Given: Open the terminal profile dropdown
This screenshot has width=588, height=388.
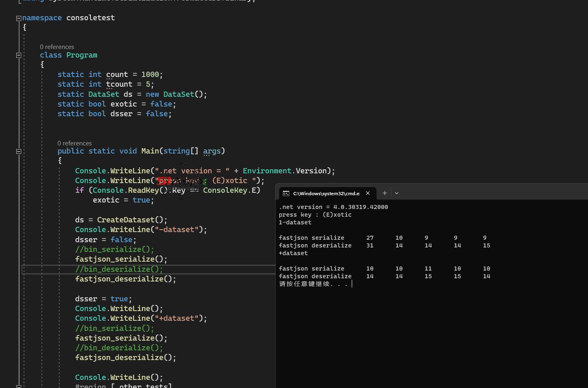Looking at the screenshot, I should click(x=397, y=193).
